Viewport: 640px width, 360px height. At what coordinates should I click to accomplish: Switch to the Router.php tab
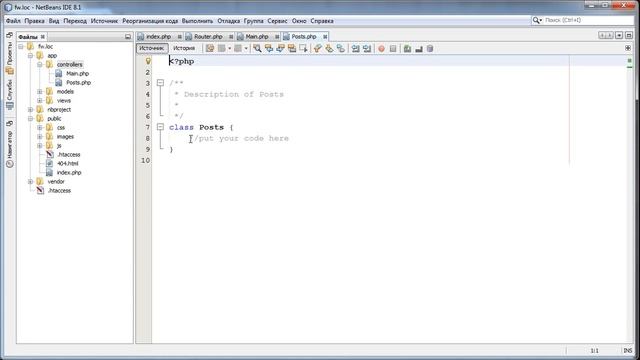208,37
